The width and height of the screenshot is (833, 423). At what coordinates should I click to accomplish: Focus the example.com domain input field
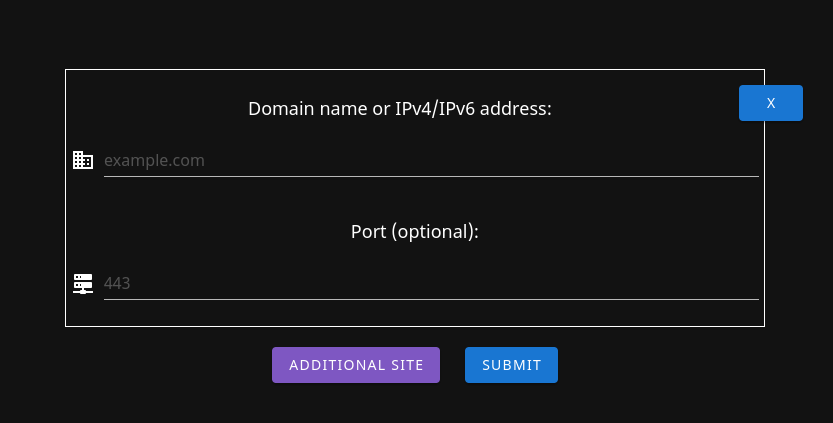pos(431,160)
